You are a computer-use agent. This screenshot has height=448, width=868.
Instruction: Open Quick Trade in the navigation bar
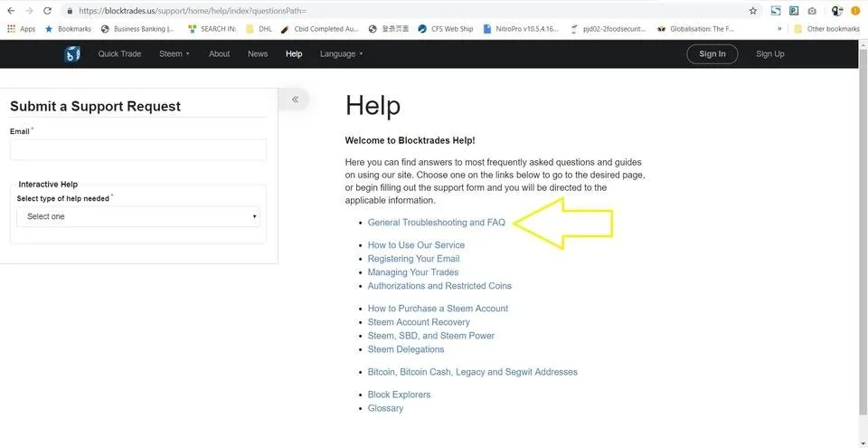point(119,53)
